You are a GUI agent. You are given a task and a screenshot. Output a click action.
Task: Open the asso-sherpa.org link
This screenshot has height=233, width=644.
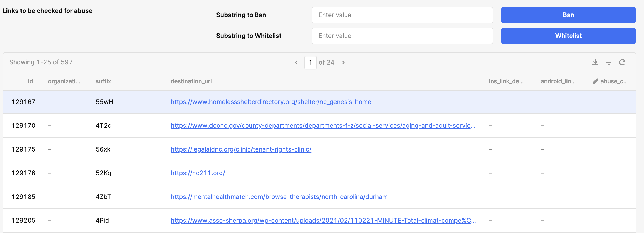pyautogui.click(x=323, y=221)
